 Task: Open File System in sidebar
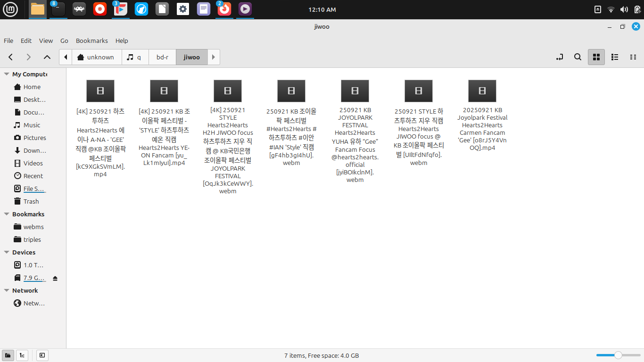click(x=31, y=189)
